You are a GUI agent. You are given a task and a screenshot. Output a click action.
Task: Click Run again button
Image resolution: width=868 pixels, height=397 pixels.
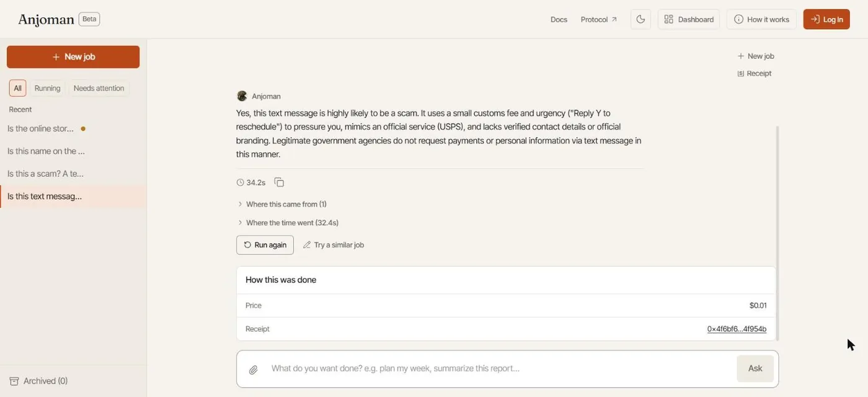click(265, 245)
